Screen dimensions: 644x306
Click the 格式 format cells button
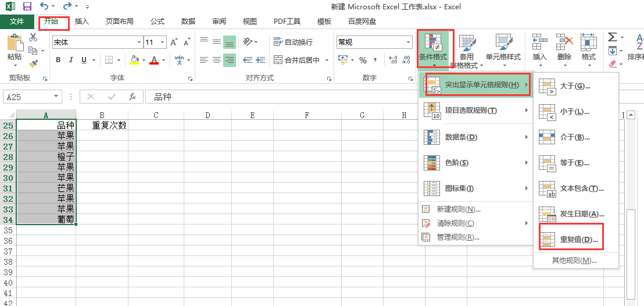(x=589, y=50)
